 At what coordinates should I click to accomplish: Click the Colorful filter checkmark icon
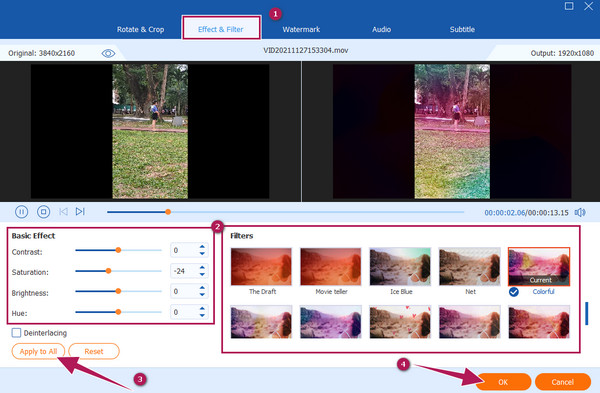[514, 292]
